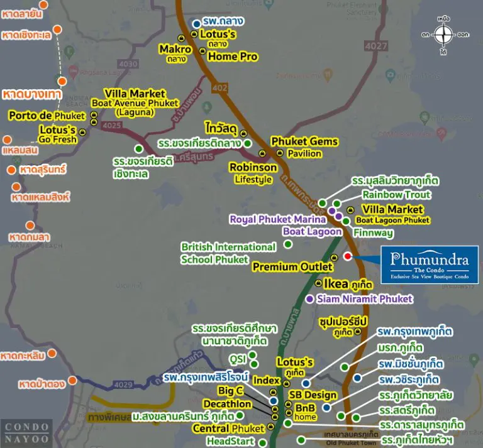Select the shopping marker above Makro ถลาง
Screen dimensions: 483x448
[x=181, y=38]
